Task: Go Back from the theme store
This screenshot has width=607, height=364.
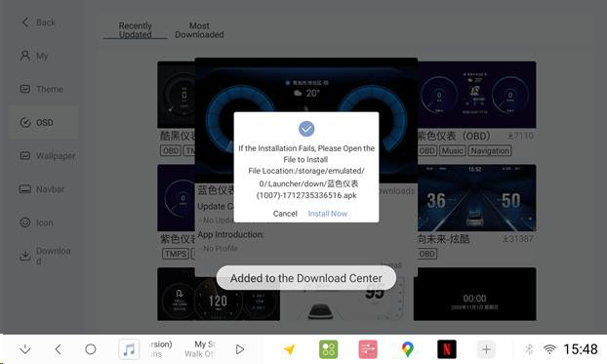Action: coord(39,22)
